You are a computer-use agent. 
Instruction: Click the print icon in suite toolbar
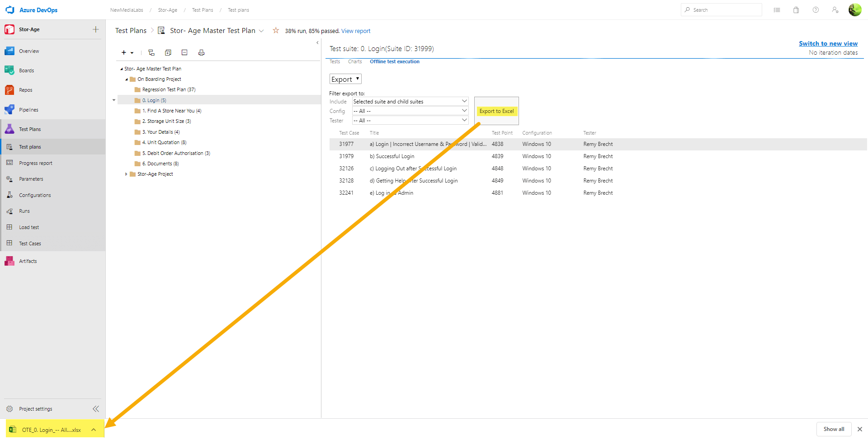[x=201, y=53]
